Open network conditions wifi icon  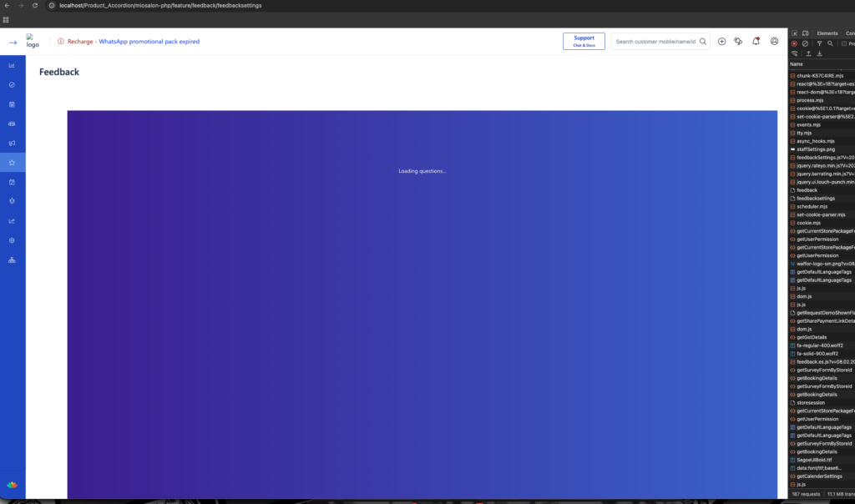pyautogui.click(x=795, y=54)
